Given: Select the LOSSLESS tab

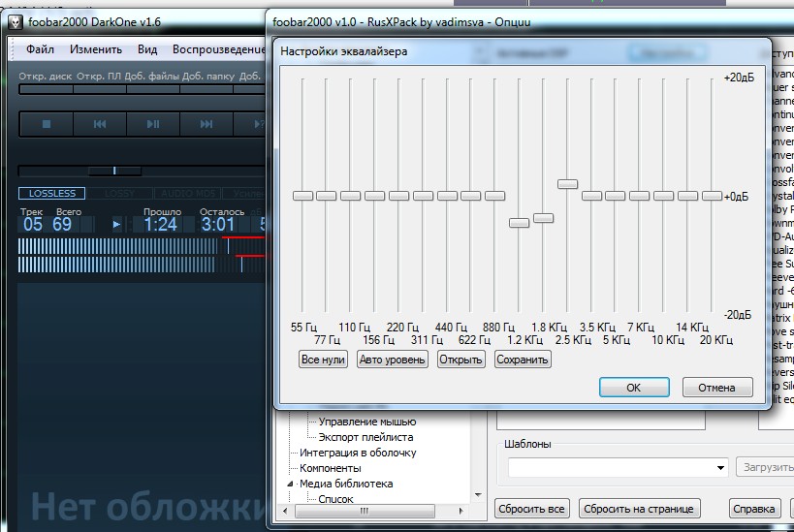Looking at the screenshot, I should [51, 194].
